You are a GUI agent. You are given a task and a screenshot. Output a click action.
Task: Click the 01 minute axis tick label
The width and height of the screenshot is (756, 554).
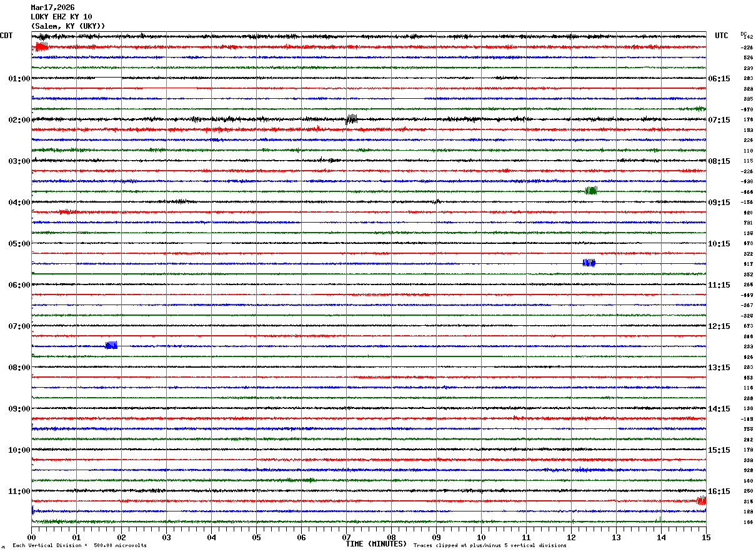pos(76,538)
